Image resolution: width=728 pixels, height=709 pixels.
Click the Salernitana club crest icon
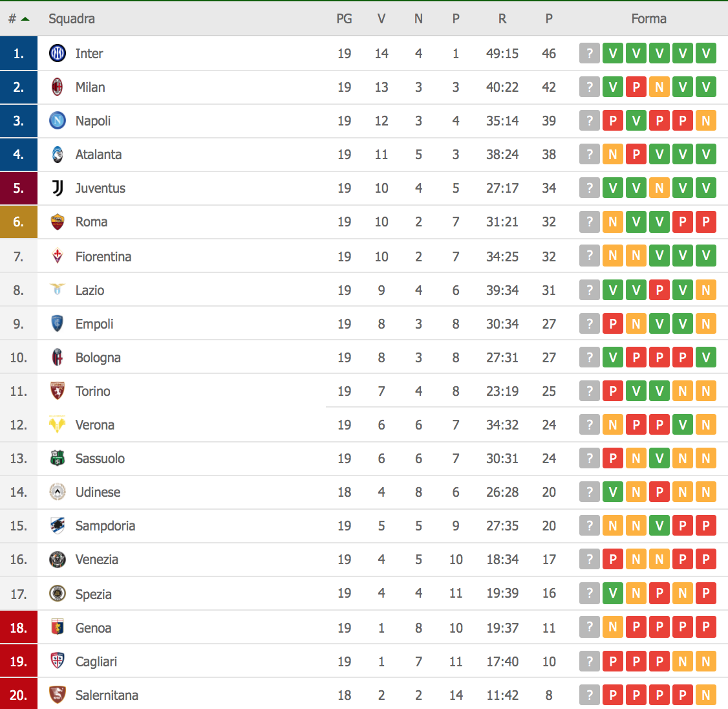click(x=58, y=695)
